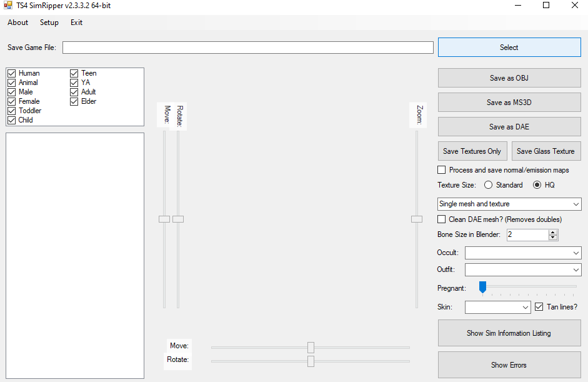Viewport: 588px width, 382px height.
Task: Toggle the Female filter checkbox
Action: pos(12,101)
